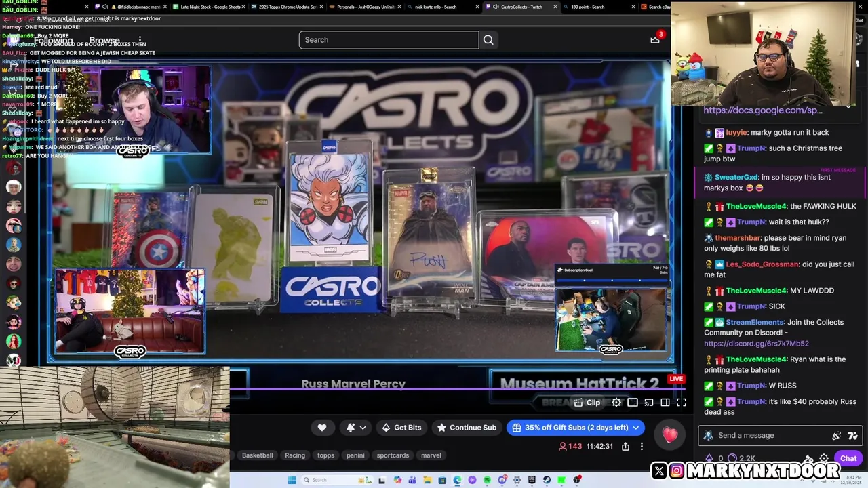868x488 pixels.
Task: Open File Explorer from the taskbar
Action: point(427,480)
